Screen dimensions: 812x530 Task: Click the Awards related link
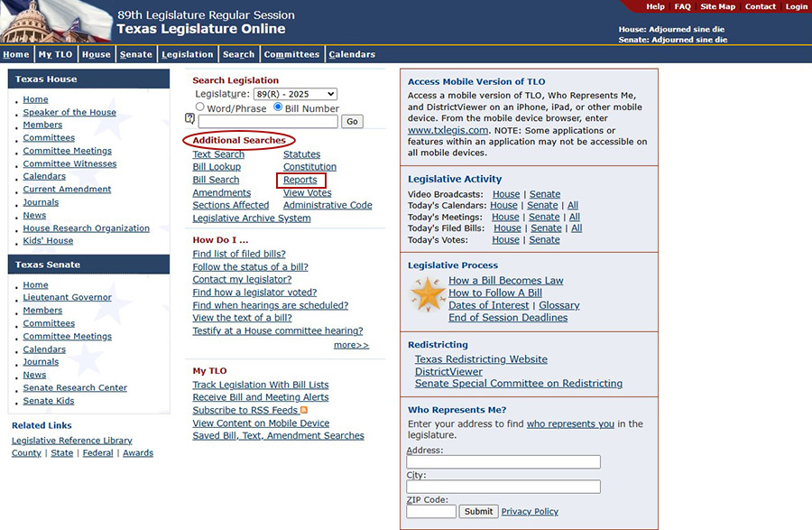[x=138, y=453]
